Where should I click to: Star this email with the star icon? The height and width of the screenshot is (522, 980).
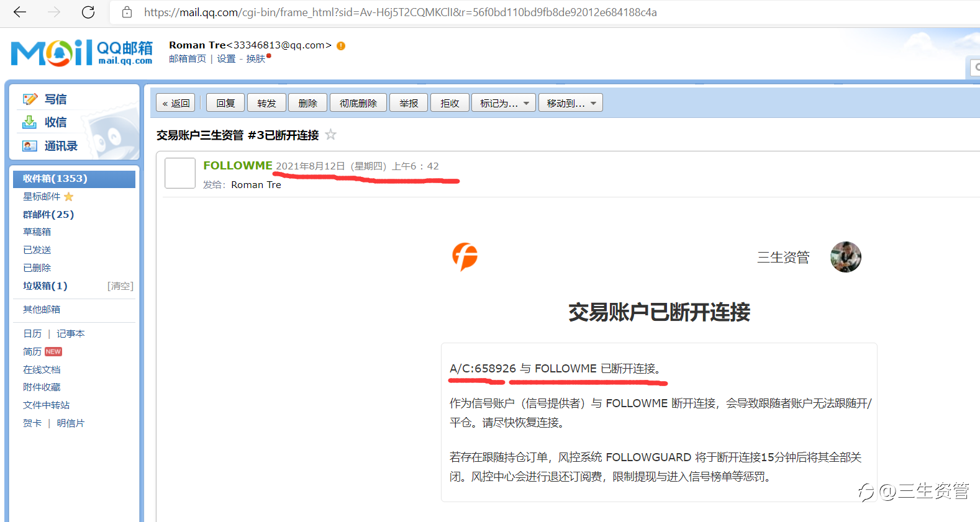coord(331,135)
